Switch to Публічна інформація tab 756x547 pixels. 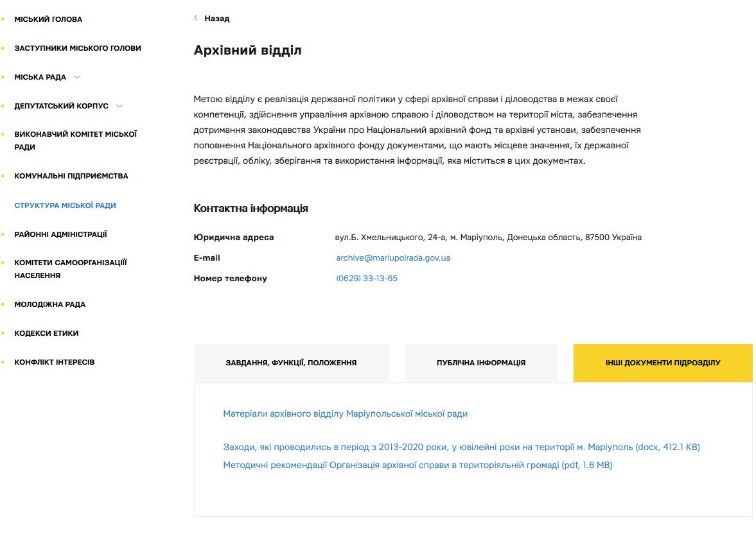[x=481, y=363]
